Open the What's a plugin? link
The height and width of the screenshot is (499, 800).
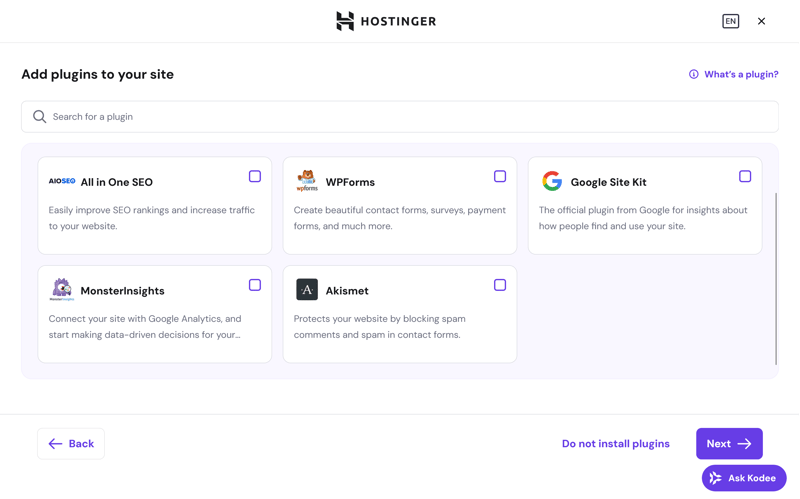[740, 74]
